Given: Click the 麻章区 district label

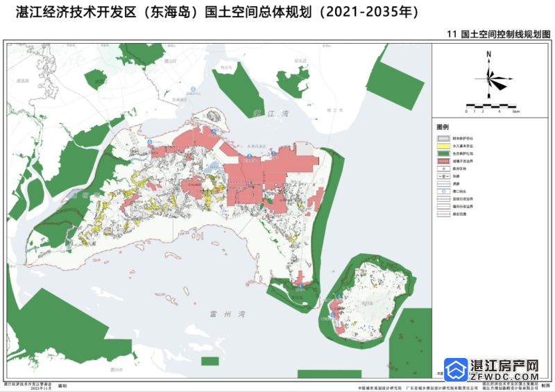Looking at the screenshot, I should pyautogui.click(x=101, y=81).
